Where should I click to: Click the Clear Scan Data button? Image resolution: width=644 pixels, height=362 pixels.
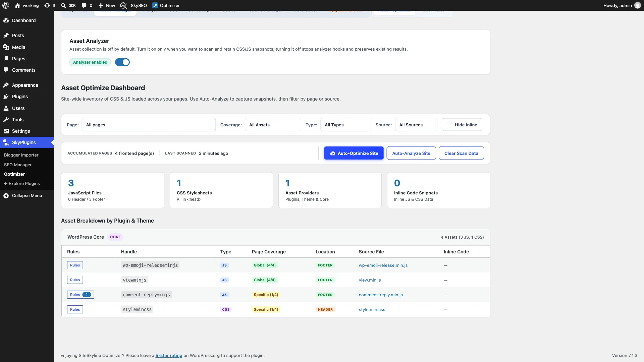(461, 153)
